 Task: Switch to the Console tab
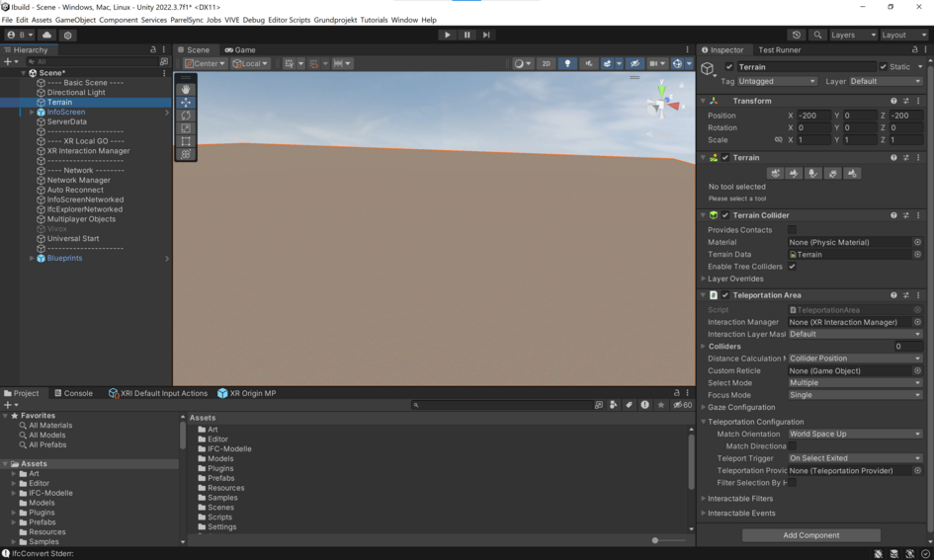[73, 393]
